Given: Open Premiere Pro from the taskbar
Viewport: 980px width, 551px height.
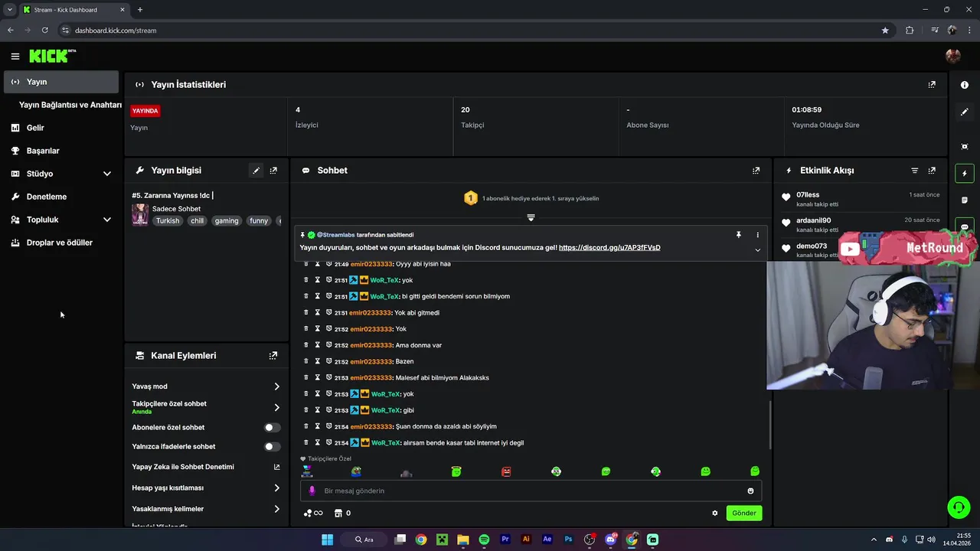Looking at the screenshot, I should (x=505, y=540).
